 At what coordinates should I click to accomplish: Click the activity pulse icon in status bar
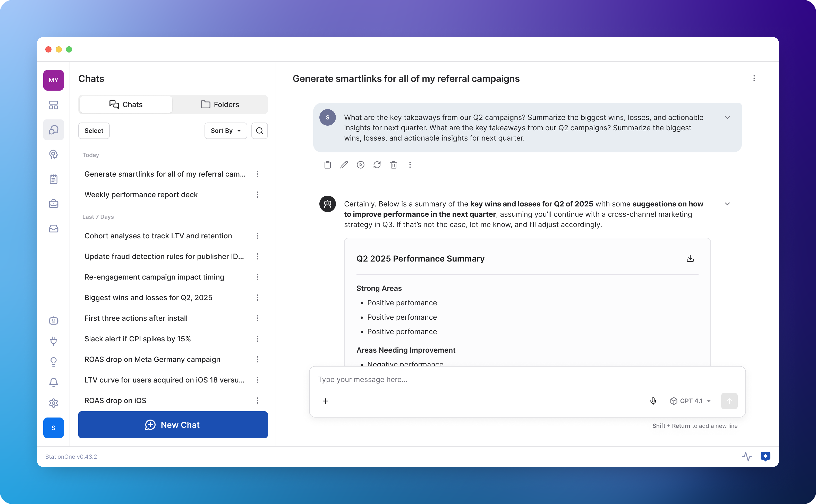coord(747,456)
